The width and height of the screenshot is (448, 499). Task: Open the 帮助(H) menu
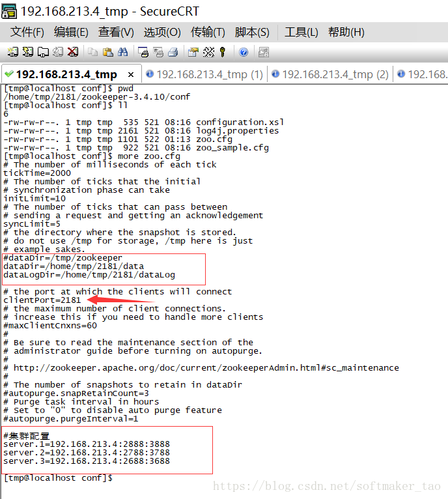tap(346, 32)
